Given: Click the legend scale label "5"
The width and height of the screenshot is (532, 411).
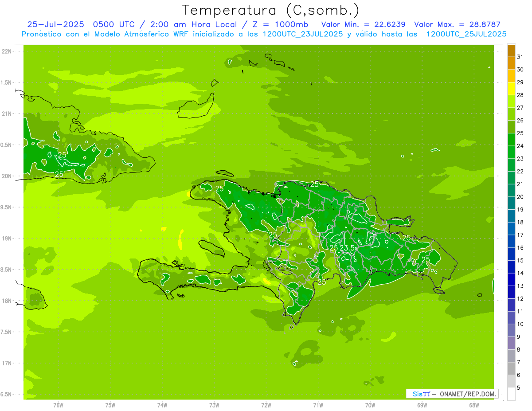Looking at the screenshot, I should pyautogui.click(x=519, y=388).
